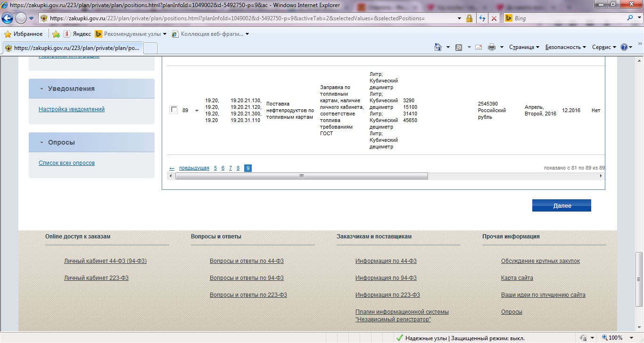Collapse the Уведомления sidebar section

point(42,89)
